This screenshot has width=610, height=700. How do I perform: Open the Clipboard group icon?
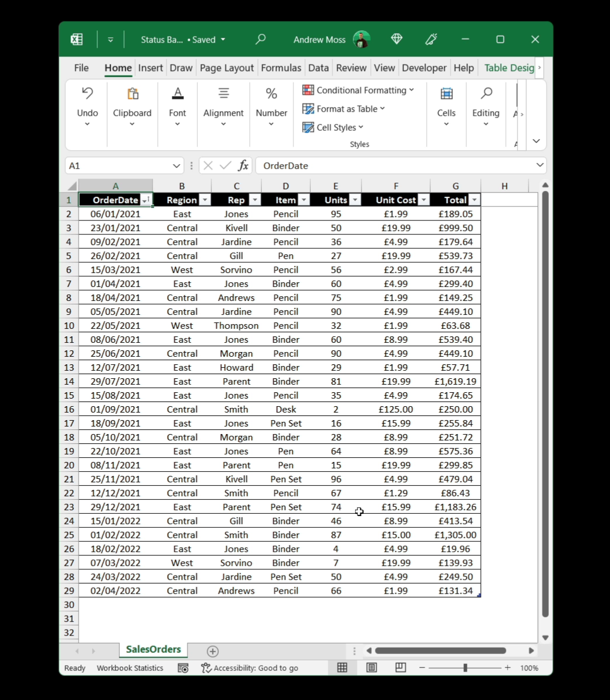(x=132, y=94)
